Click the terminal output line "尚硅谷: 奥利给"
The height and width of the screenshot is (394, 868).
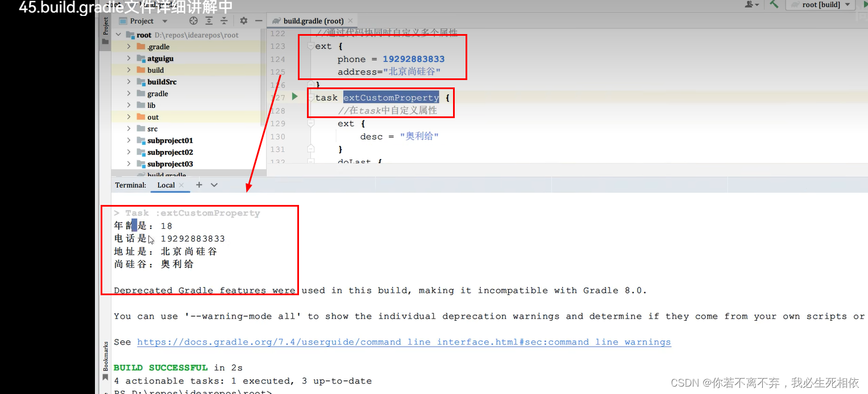[153, 264]
